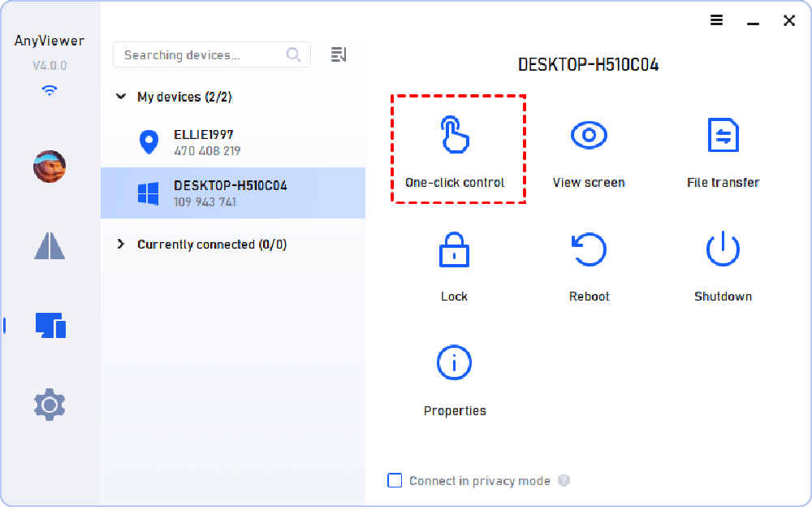Collapse the My devices group
This screenshot has height=507, width=812.
coord(121,97)
